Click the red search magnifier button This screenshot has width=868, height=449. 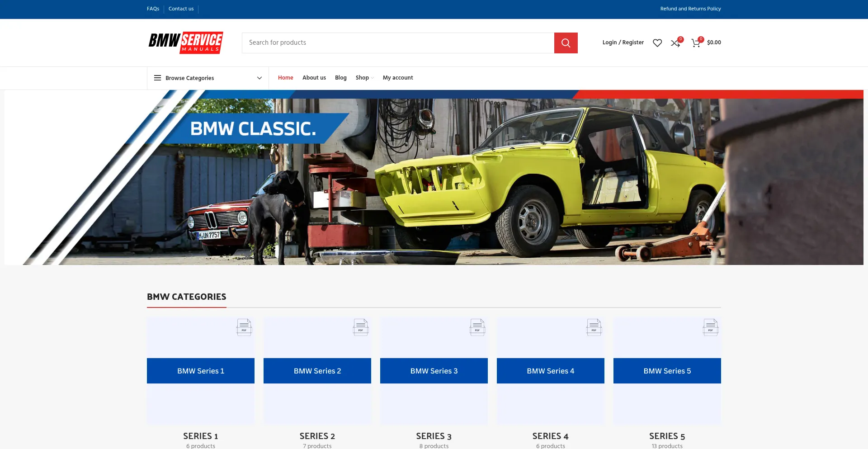coord(566,43)
